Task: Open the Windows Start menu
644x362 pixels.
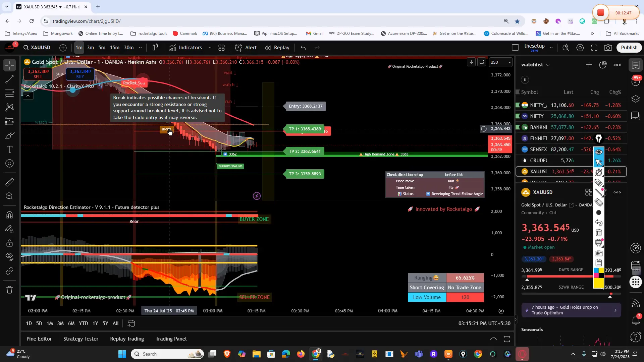Action: (122, 354)
